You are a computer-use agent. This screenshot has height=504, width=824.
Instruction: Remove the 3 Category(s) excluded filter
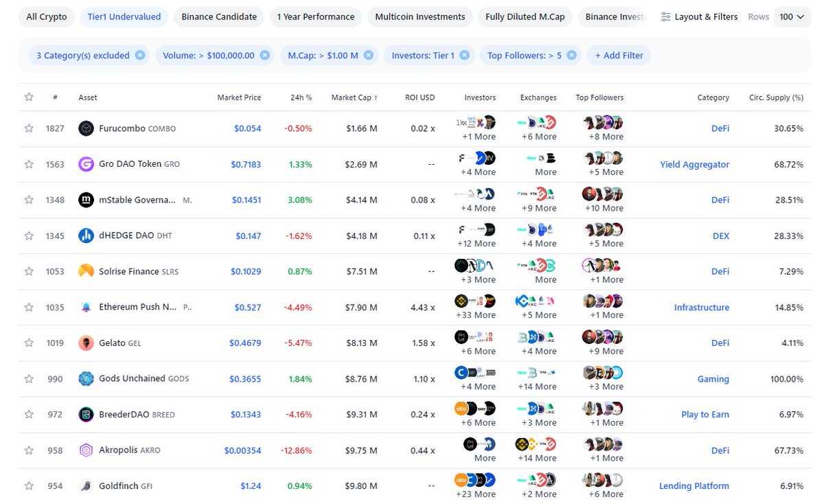click(x=140, y=55)
